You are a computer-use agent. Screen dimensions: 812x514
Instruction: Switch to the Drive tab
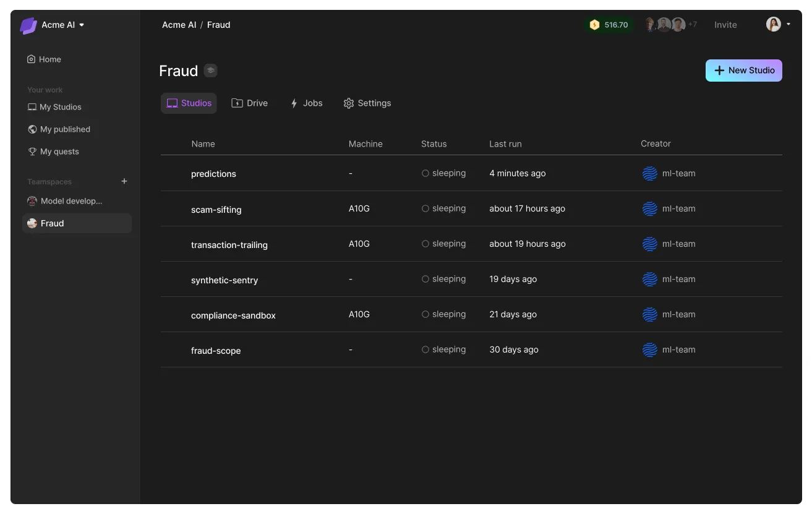[x=250, y=103]
